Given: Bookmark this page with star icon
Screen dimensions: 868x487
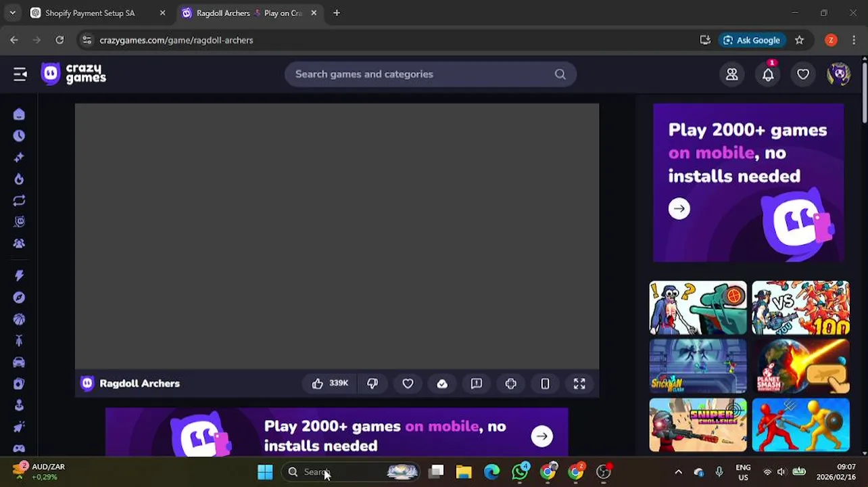Looking at the screenshot, I should click(799, 40).
